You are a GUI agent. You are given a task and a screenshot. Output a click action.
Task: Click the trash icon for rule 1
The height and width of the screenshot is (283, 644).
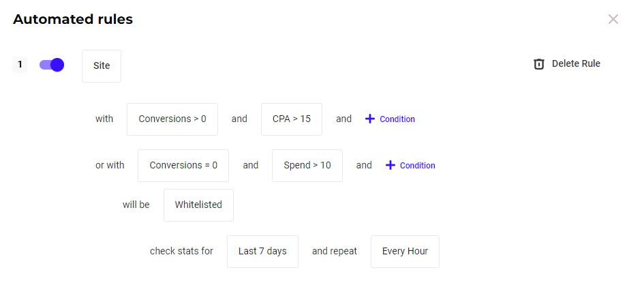(x=538, y=64)
